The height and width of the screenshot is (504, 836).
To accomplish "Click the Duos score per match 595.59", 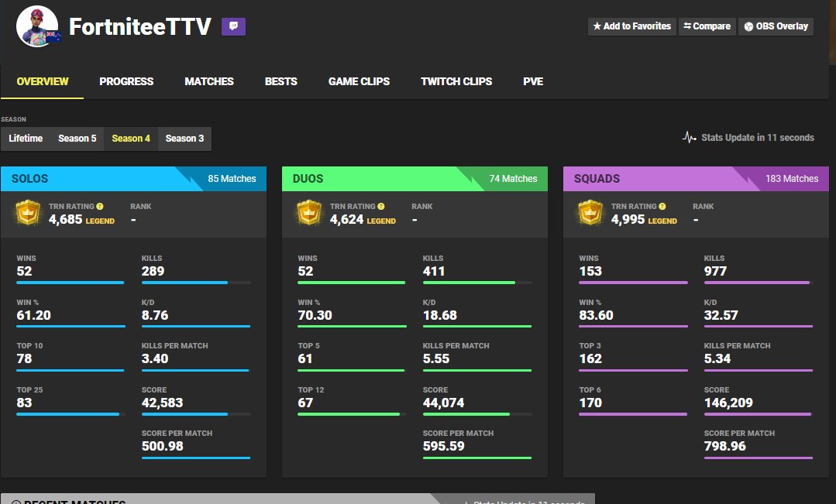I will [444, 446].
